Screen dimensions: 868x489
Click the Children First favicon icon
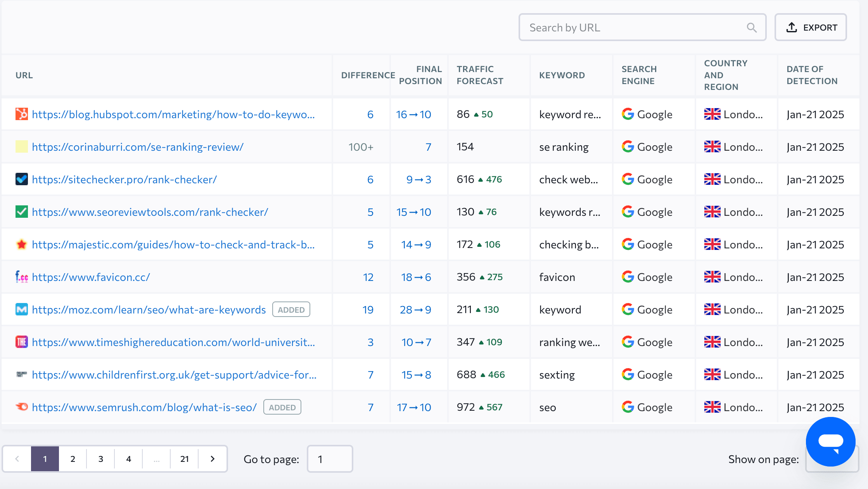point(21,374)
